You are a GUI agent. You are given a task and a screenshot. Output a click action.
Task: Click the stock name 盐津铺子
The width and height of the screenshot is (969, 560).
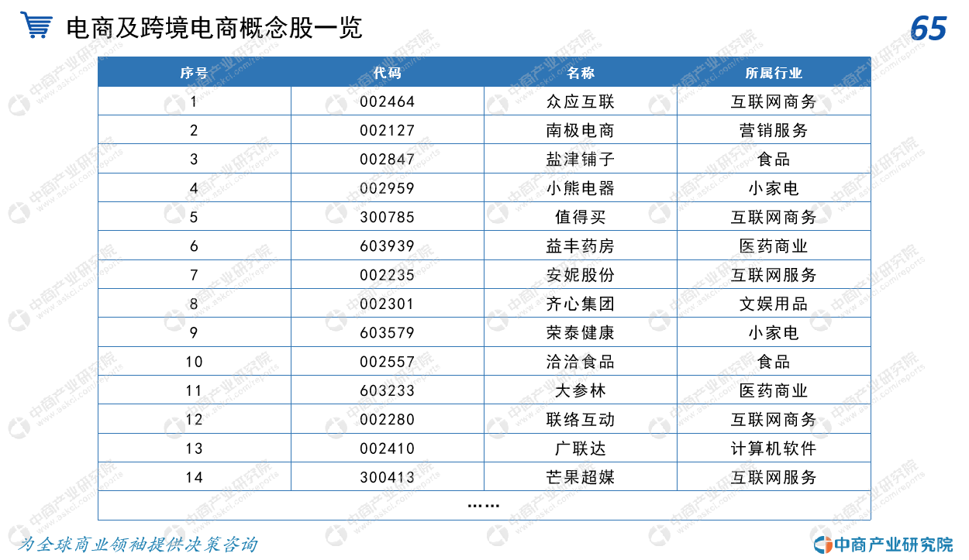point(580,160)
